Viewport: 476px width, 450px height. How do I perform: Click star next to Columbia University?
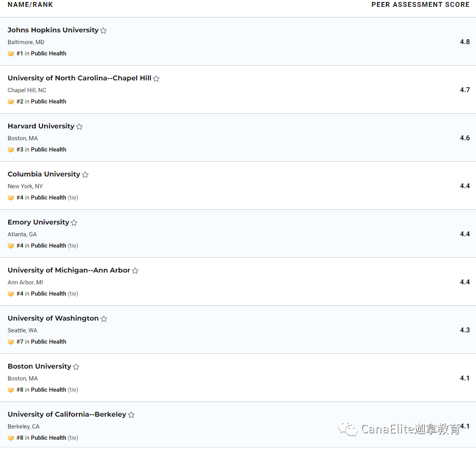pyautogui.click(x=85, y=175)
